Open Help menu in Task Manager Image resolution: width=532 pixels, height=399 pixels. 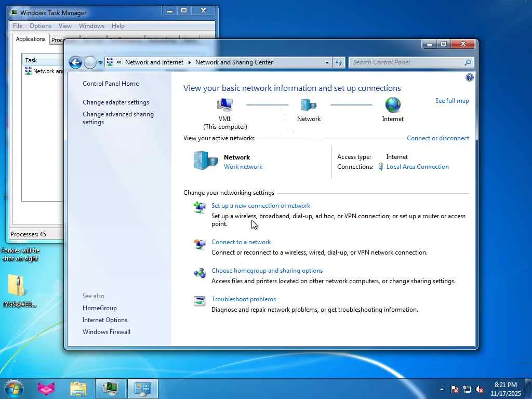coord(118,26)
